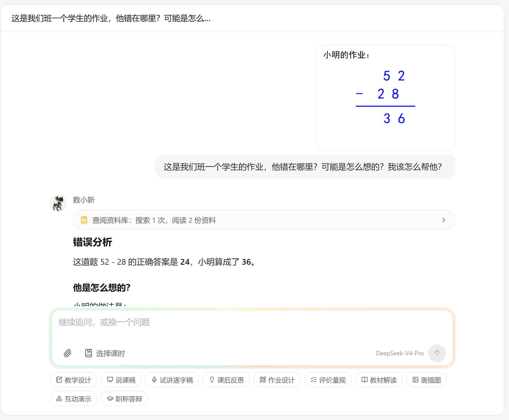Select 画插图 shortcut chip

427,380
